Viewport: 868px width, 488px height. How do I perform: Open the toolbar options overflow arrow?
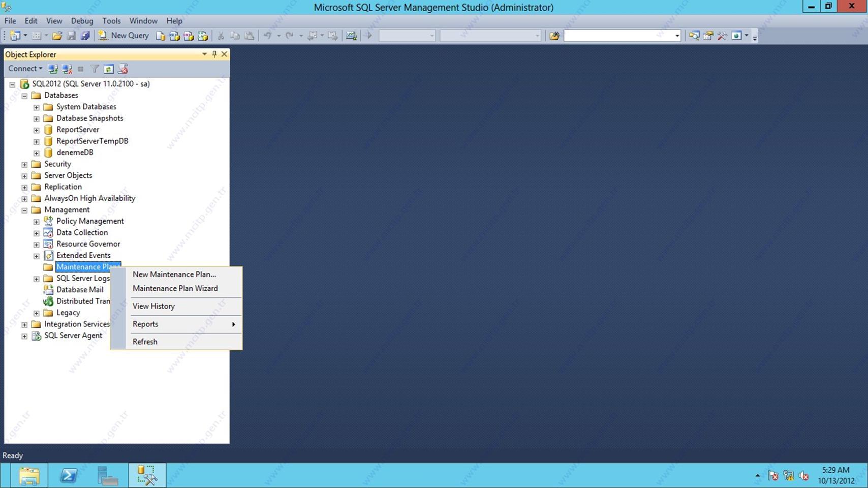pos(755,37)
